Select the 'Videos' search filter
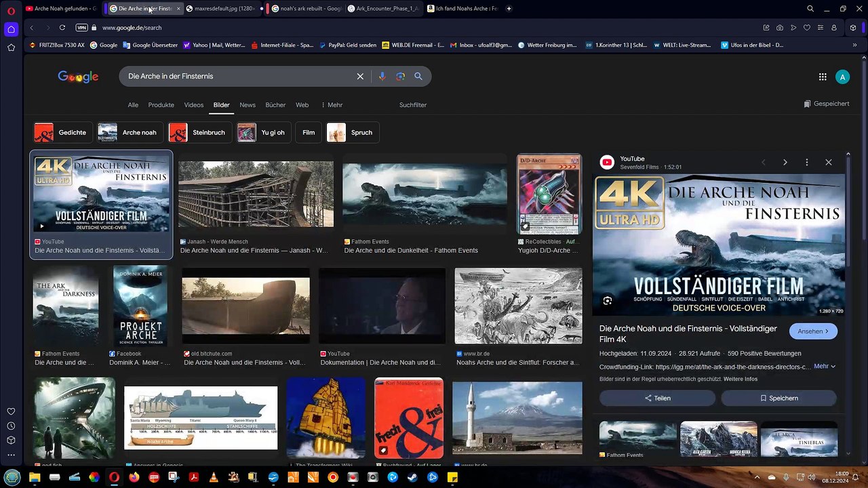Image resolution: width=868 pixels, height=488 pixels. pyautogui.click(x=193, y=105)
